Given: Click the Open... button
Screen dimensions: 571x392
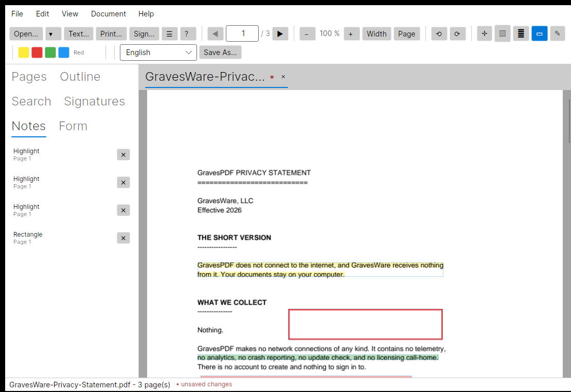Looking at the screenshot, I should pyautogui.click(x=26, y=34).
